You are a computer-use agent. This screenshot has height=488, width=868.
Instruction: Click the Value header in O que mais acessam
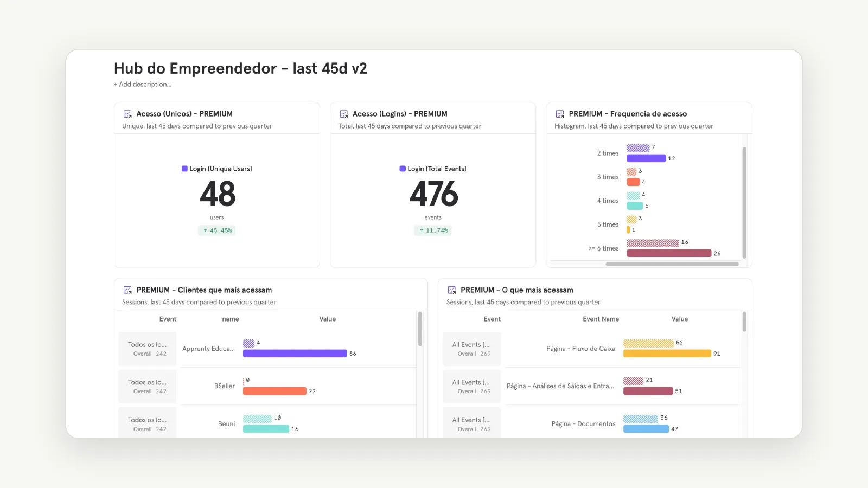point(680,319)
